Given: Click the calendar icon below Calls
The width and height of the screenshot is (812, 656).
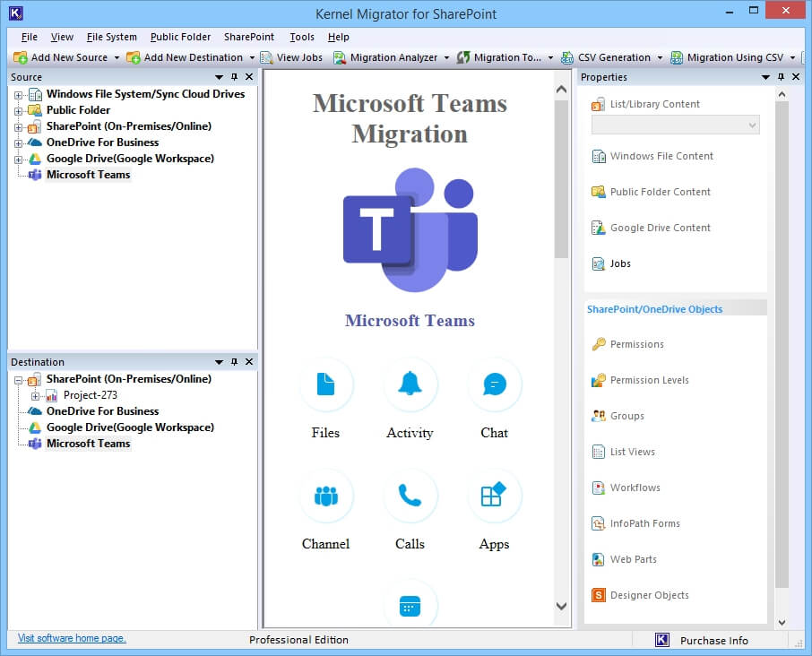Looking at the screenshot, I should (410, 606).
